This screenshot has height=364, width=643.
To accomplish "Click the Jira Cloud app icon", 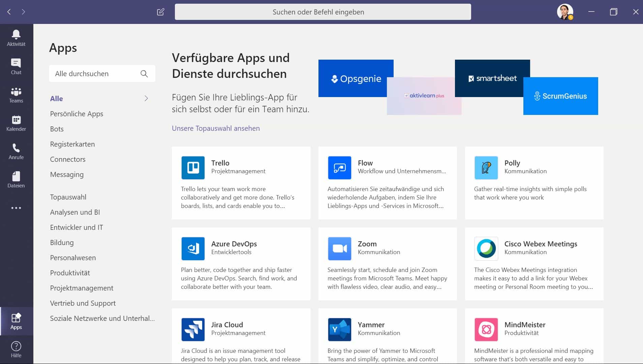I will coord(193,329).
